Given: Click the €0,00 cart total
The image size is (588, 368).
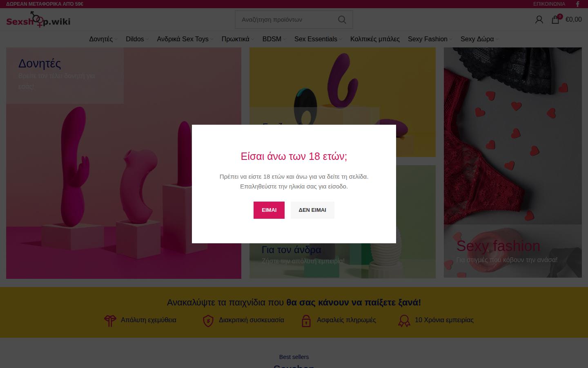Looking at the screenshot, I should point(573,19).
